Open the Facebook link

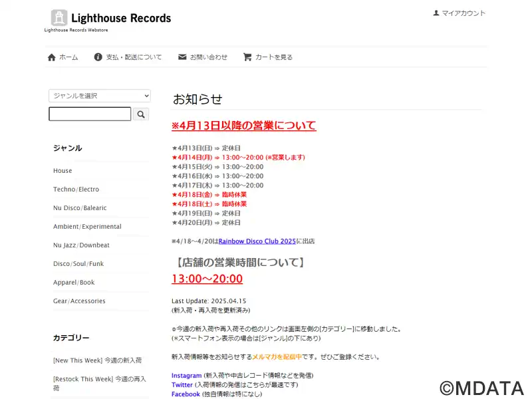coord(186,394)
